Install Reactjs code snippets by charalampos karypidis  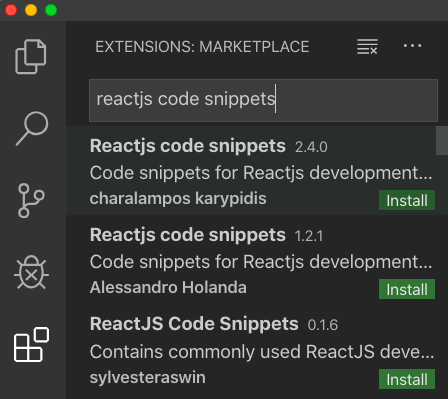coord(407,200)
